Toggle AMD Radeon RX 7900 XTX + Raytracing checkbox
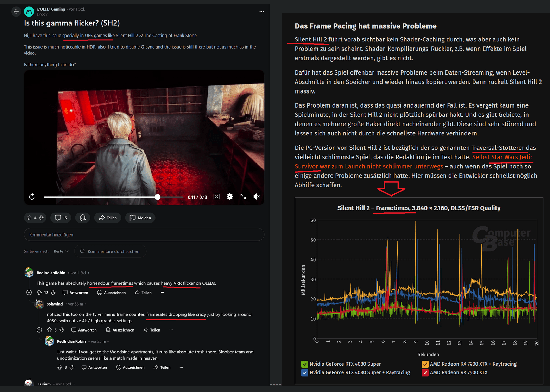 (x=425, y=364)
